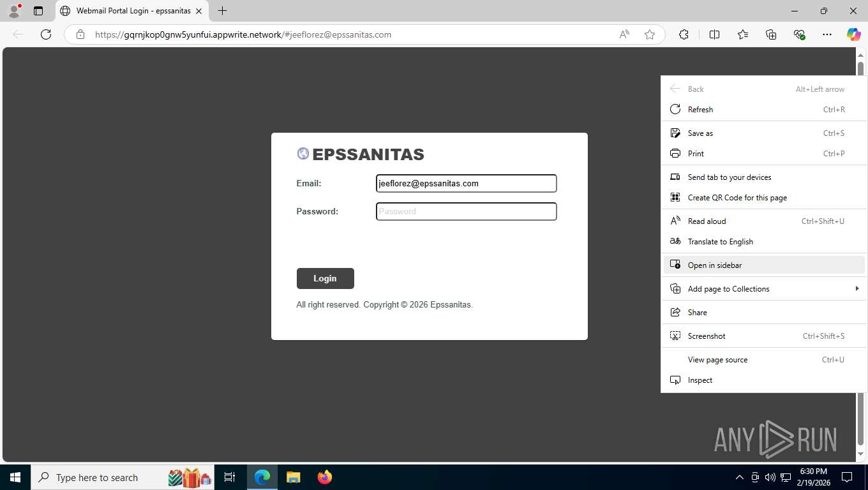Select Inspect in context menu
Viewport: 868px width, 490px height.
tap(764, 380)
